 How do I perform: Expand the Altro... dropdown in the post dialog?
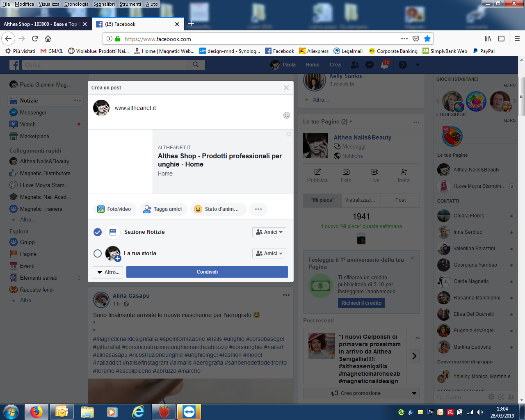point(108,272)
